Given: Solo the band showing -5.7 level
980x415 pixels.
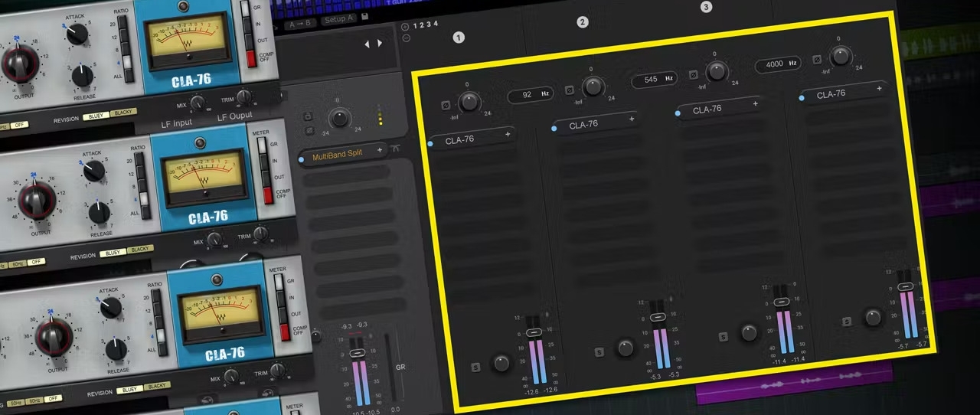Looking at the screenshot, I should 847,322.
